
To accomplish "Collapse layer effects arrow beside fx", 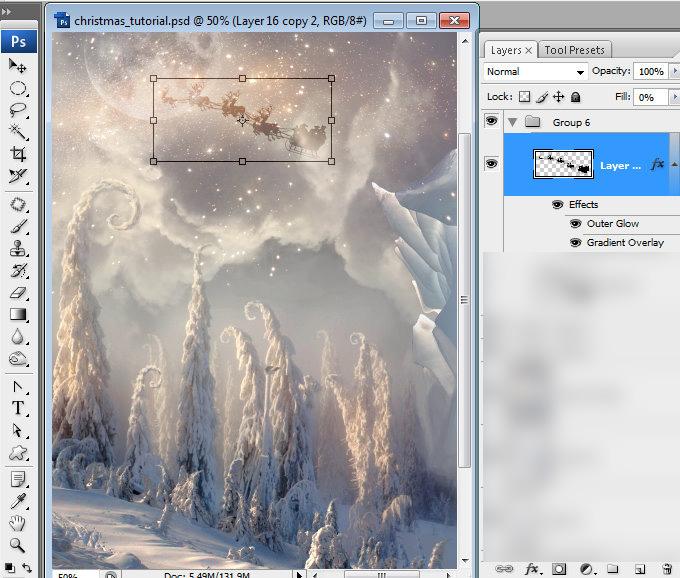I will [674, 164].
